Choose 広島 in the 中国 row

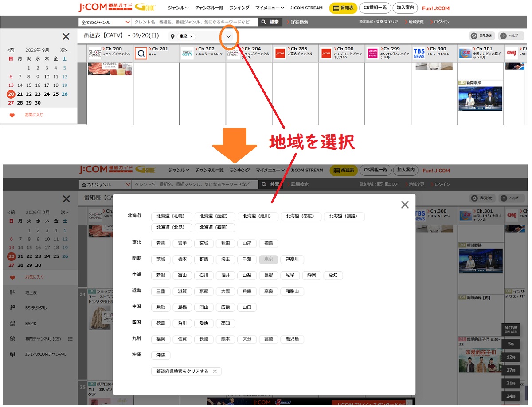225,307
